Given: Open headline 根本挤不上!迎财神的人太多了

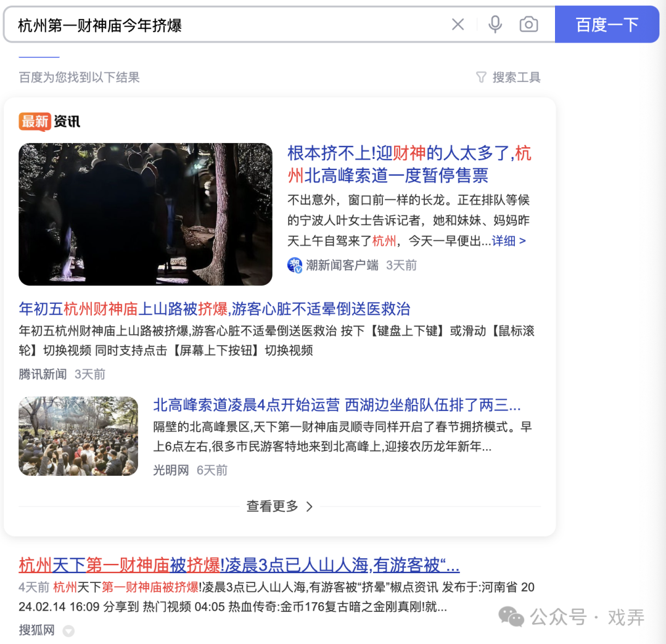Looking at the screenshot, I should [409, 164].
